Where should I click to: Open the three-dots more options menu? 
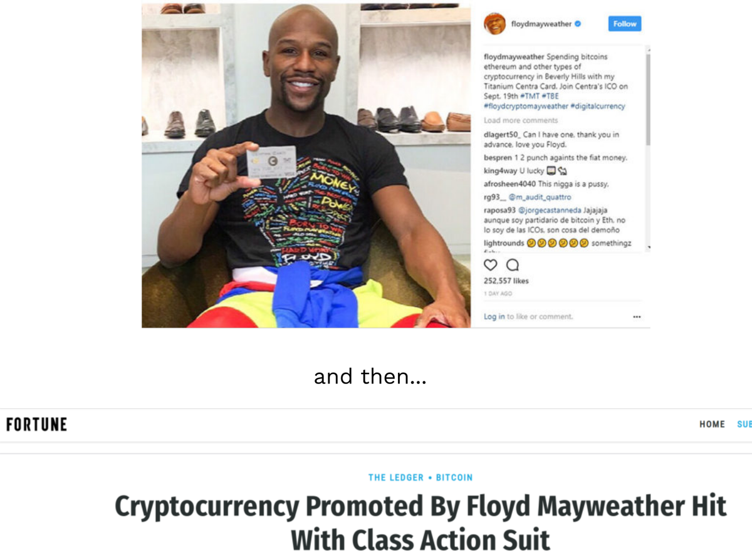point(637,317)
